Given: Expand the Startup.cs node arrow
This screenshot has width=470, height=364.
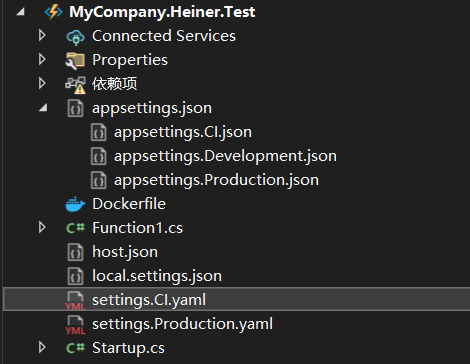Looking at the screenshot, I should 42,347.
